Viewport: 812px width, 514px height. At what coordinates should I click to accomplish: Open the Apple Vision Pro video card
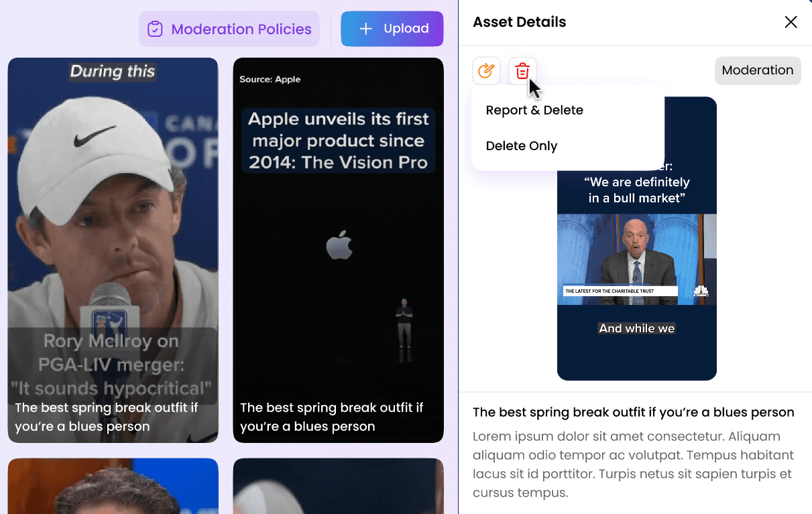[338, 250]
